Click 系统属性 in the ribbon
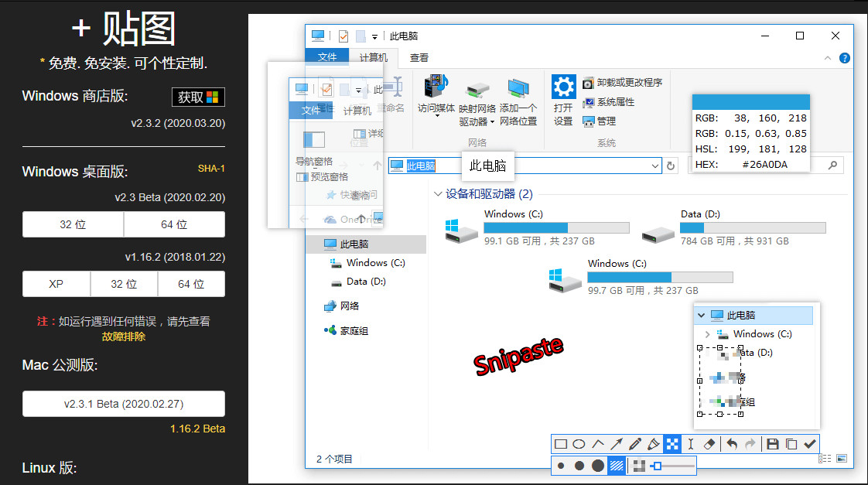 [609, 102]
